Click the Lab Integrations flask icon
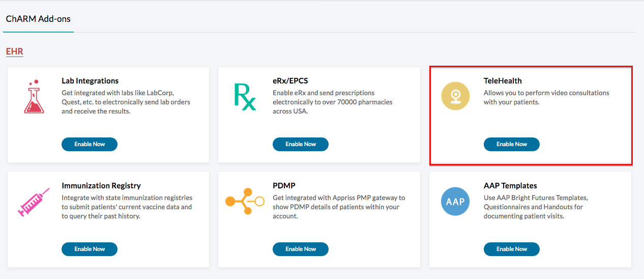The height and width of the screenshot is (279, 644). click(34, 97)
